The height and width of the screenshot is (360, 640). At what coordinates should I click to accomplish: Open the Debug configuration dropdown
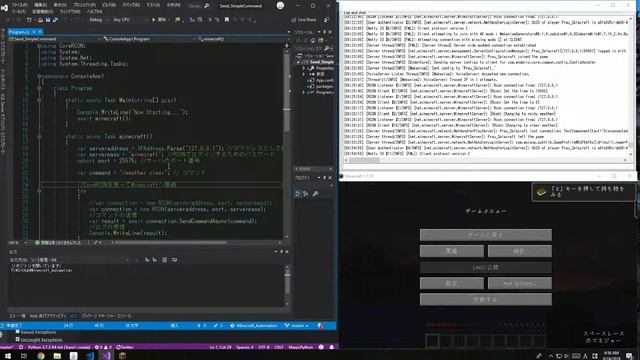tap(98, 20)
